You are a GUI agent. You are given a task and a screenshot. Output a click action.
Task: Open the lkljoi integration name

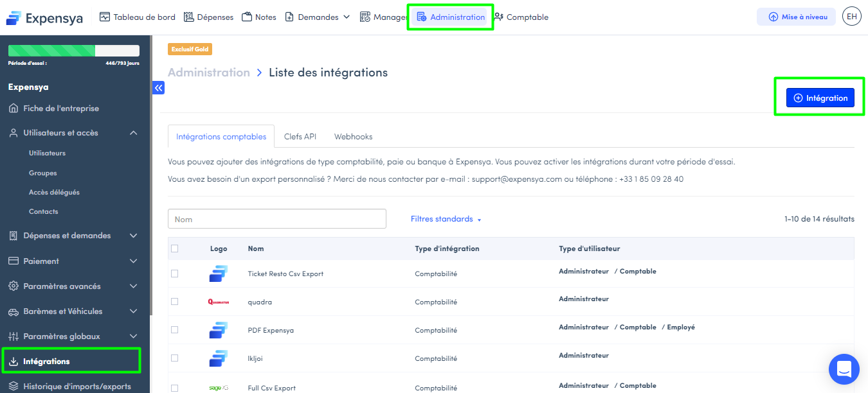click(256, 358)
